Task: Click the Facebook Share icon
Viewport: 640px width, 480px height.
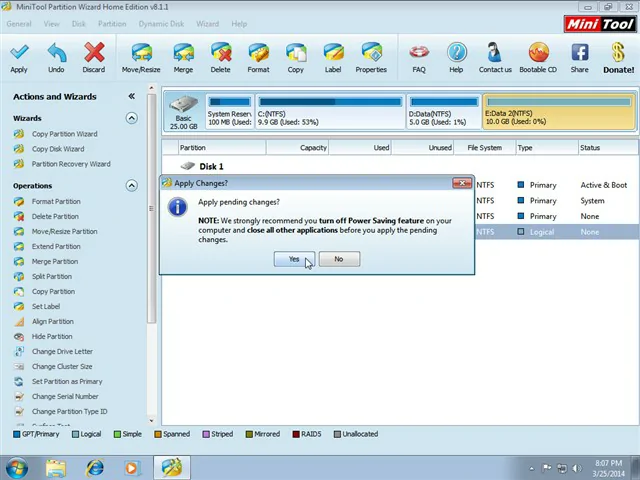Action: [x=580, y=55]
